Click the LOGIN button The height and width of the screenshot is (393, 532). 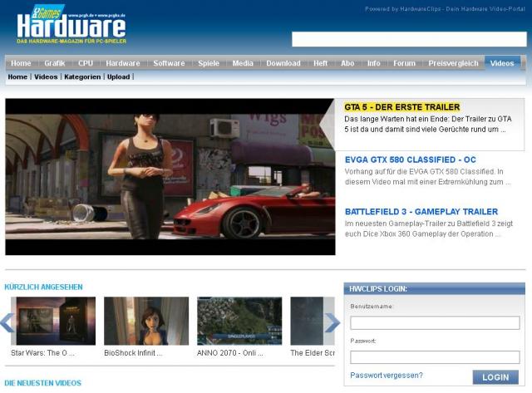point(495,377)
